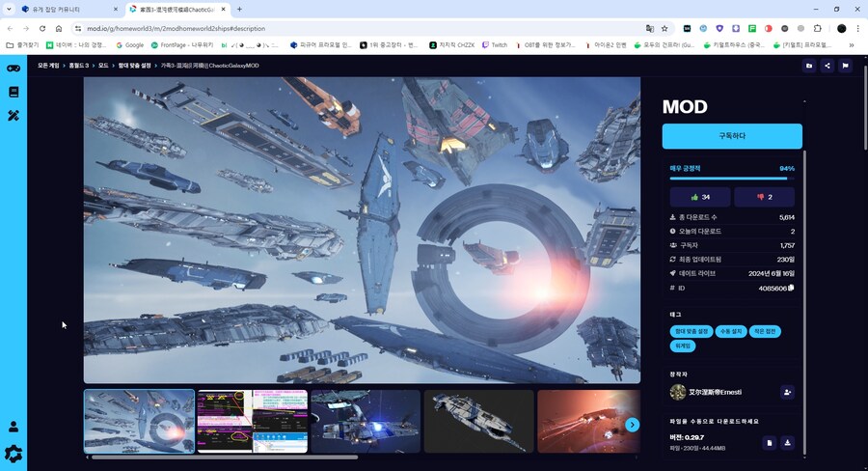Click the report flag icon
868x471 pixels.
click(845, 66)
